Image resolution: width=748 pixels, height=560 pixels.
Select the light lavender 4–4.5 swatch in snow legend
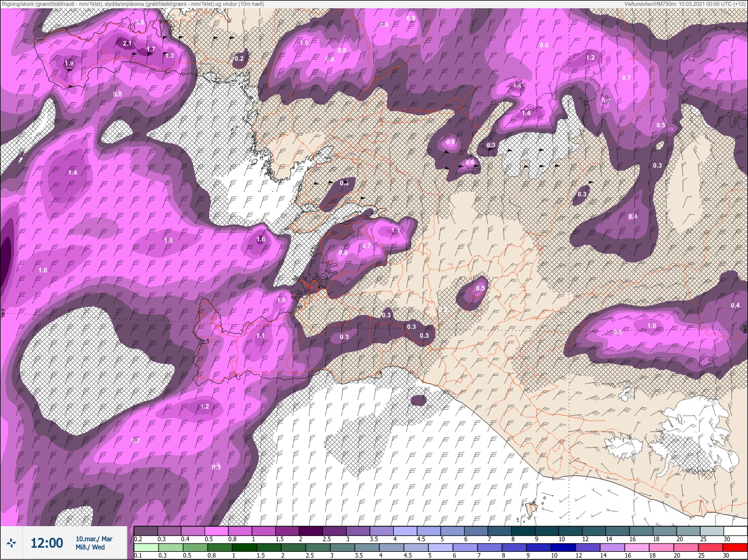click(x=405, y=531)
